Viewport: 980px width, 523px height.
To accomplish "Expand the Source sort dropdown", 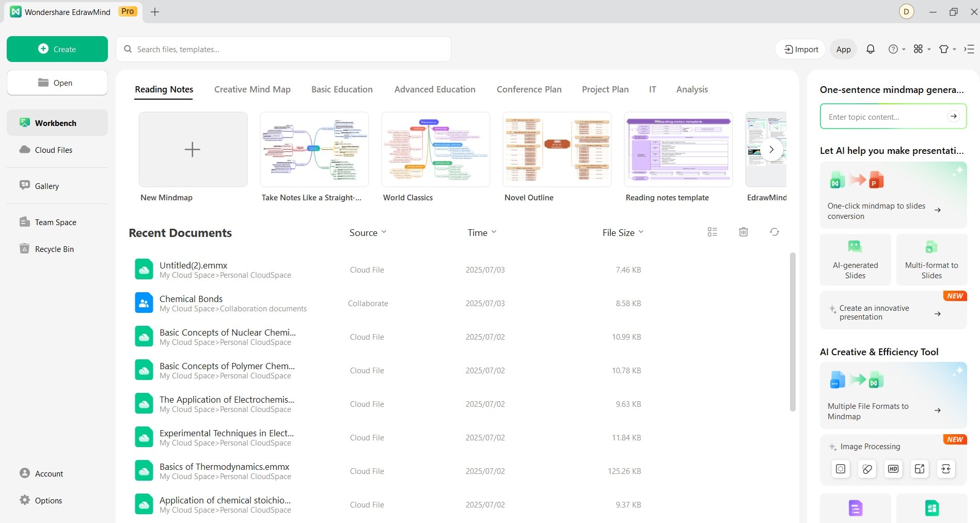I will [x=368, y=232].
